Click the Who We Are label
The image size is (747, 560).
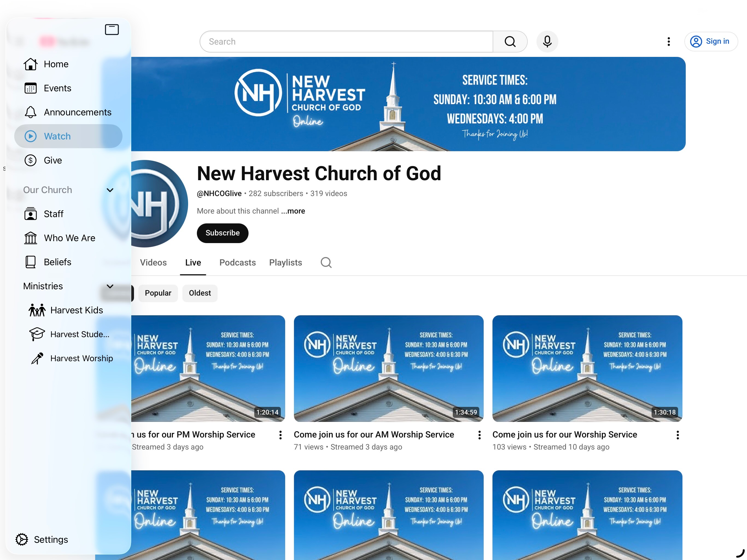69,238
